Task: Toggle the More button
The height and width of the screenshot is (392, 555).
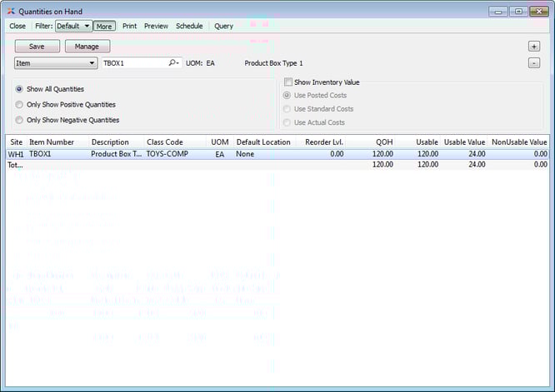Action: pos(104,26)
